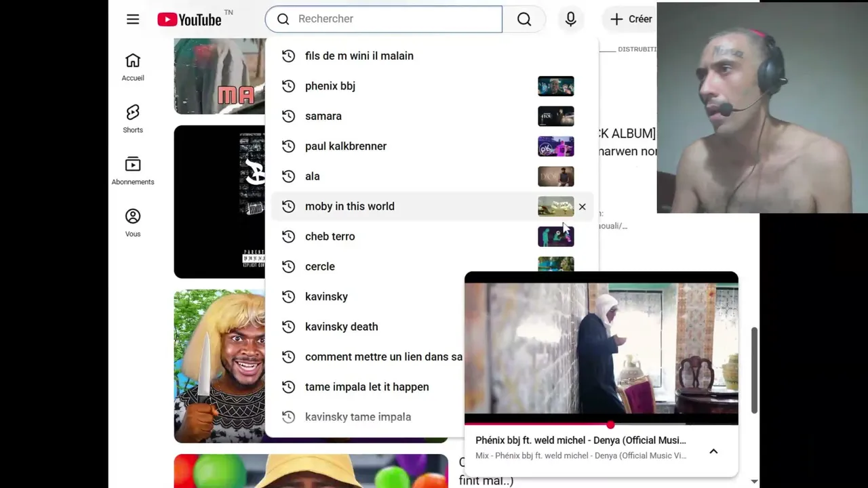Select suggestion 'ala'

click(431, 176)
